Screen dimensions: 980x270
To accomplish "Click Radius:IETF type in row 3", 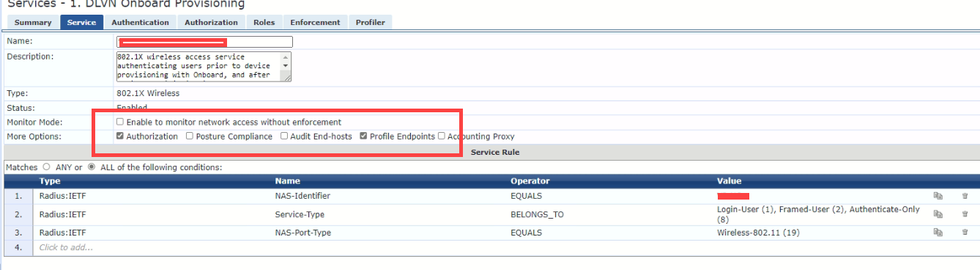I will [63, 233].
